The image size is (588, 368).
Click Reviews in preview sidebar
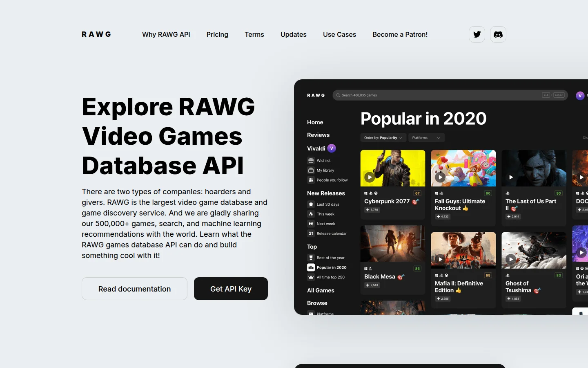pyautogui.click(x=318, y=135)
